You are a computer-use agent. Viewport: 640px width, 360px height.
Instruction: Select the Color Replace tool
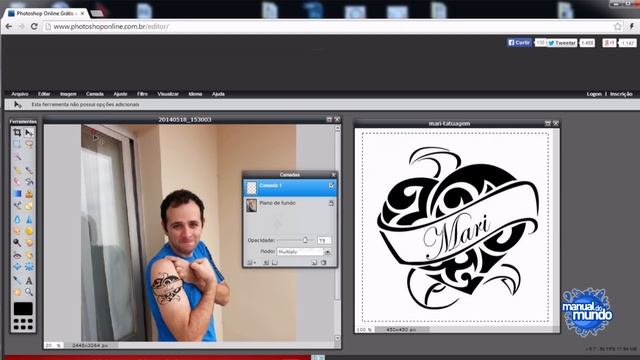tap(17, 206)
